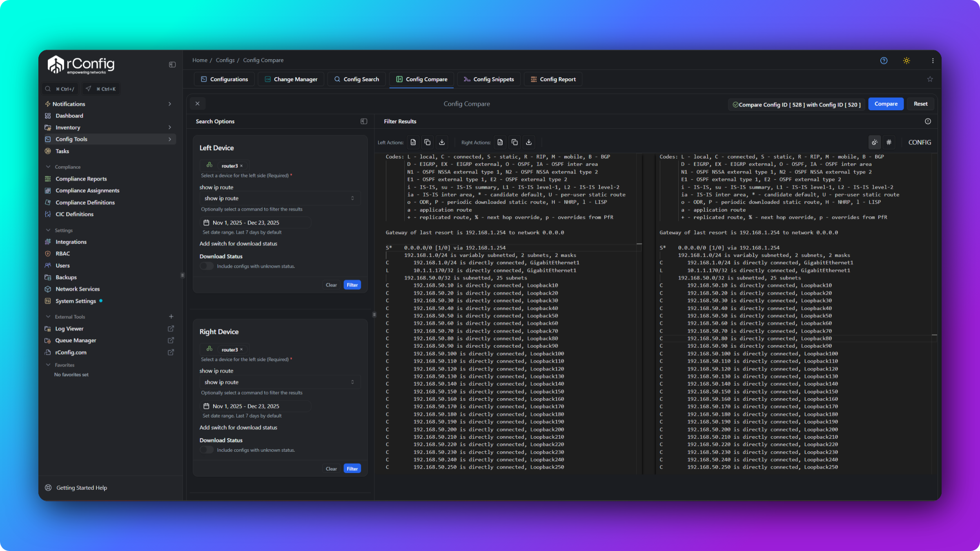Open Left Device date range picker

256,222
